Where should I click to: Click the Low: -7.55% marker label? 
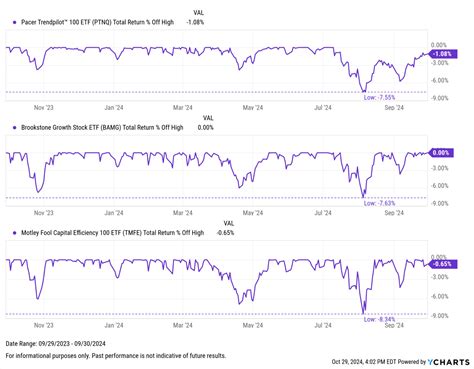point(379,98)
